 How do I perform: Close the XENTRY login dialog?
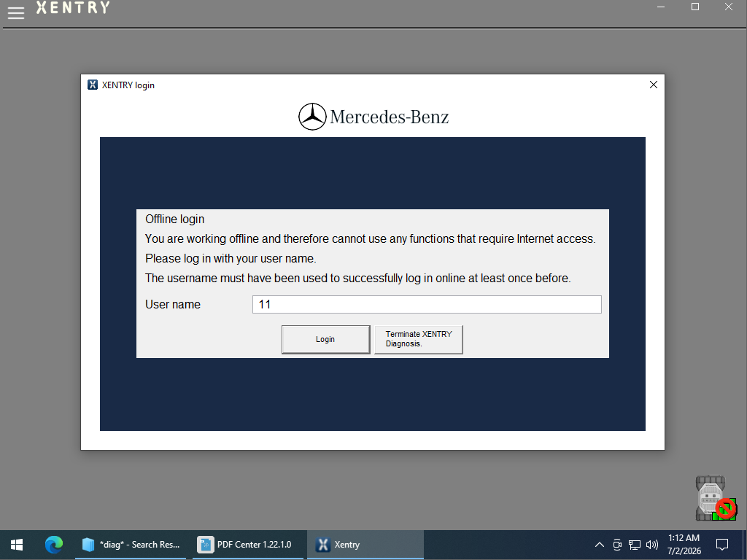point(653,85)
